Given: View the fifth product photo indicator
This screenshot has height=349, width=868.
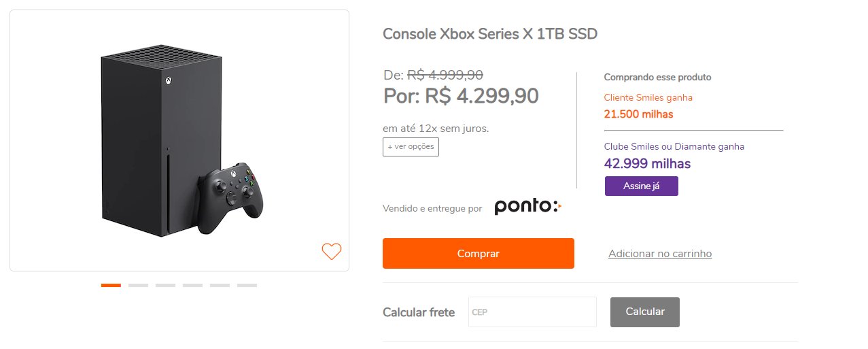Looking at the screenshot, I should pyautogui.click(x=220, y=285).
